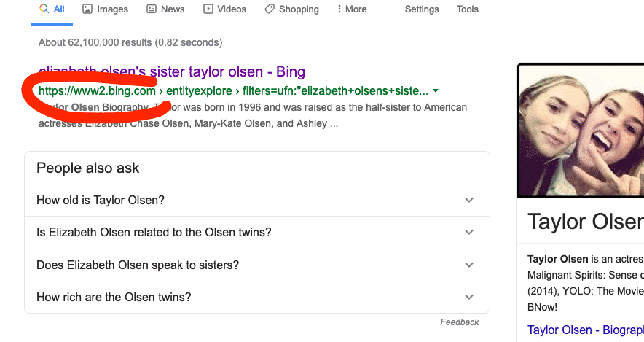The width and height of the screenshot is (644, 342).
Task: Open the Taylor Olsen - Biography link
Action: click(586, 330)
